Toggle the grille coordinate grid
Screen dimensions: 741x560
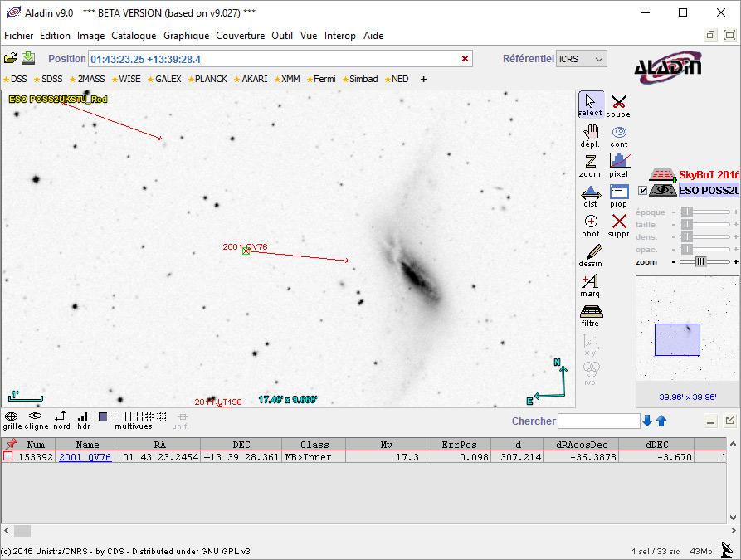pyautogui.click(x=12, y=420)
